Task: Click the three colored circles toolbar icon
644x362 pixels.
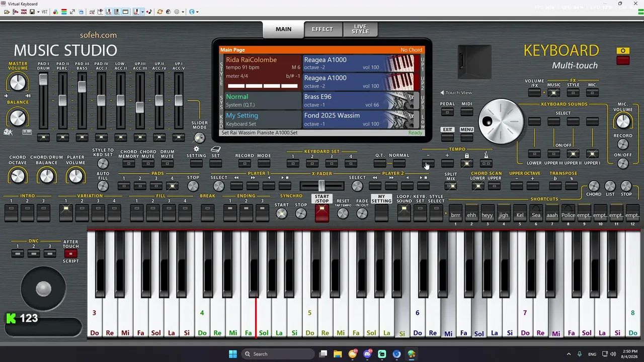Action: coord(55,12)
